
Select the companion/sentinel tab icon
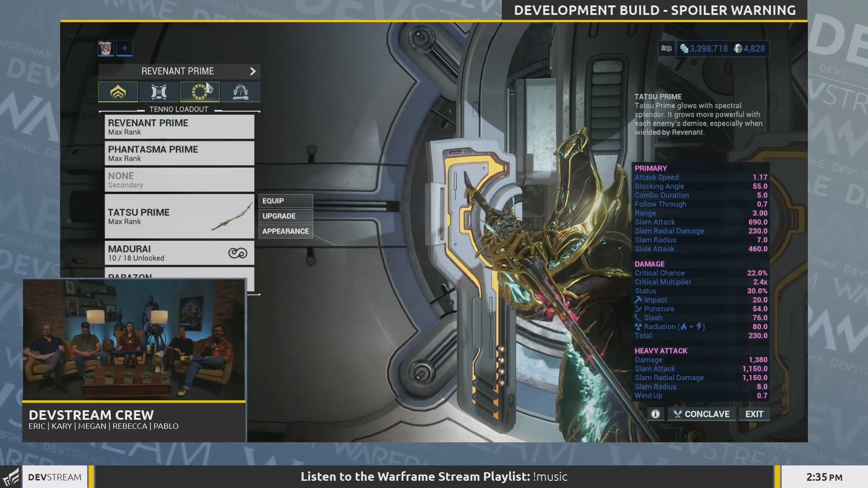coord(159,92)
